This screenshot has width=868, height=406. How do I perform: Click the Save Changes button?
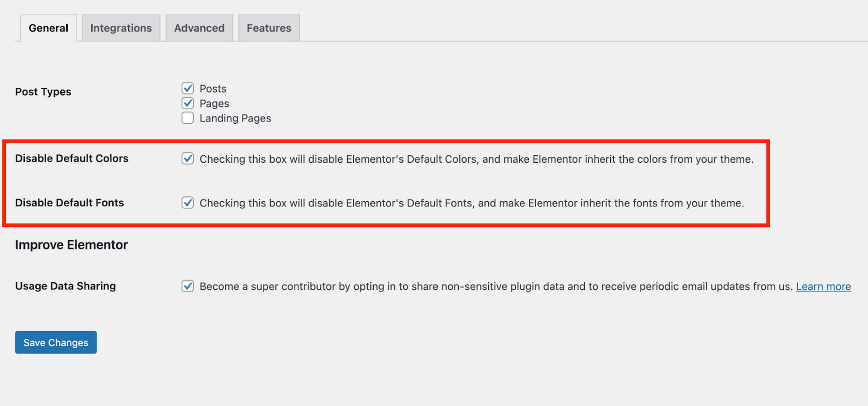click(x=56, y=342)
